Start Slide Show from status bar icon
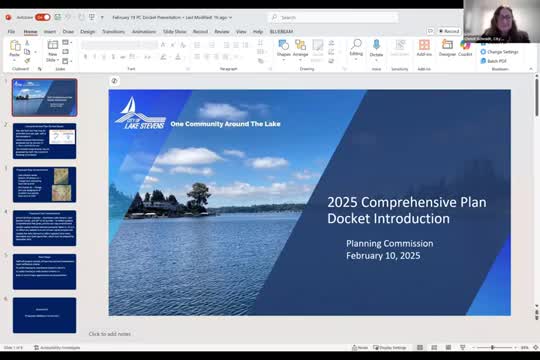 [463, 348]
